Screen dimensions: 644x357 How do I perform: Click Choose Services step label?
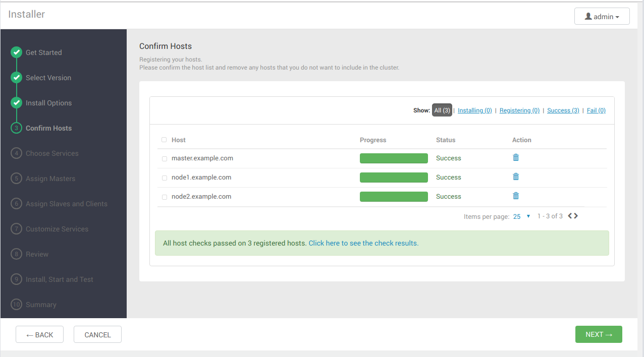(x=52, y=153)
